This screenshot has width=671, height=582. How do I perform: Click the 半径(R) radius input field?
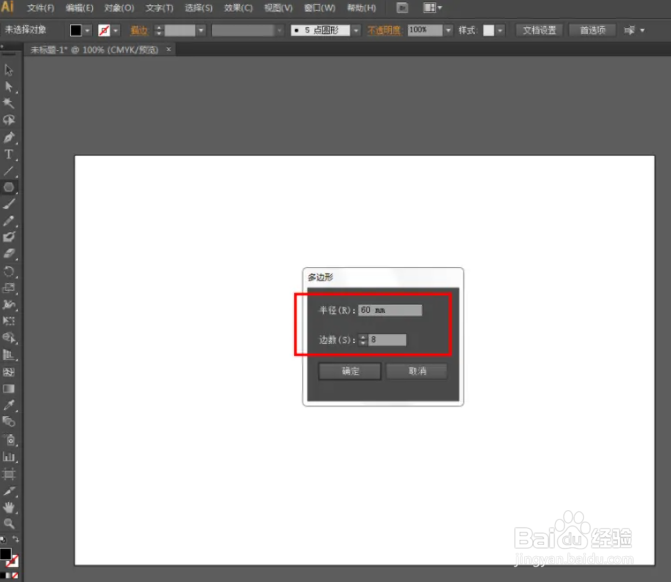pyautogui.click(x=390, y=310)
